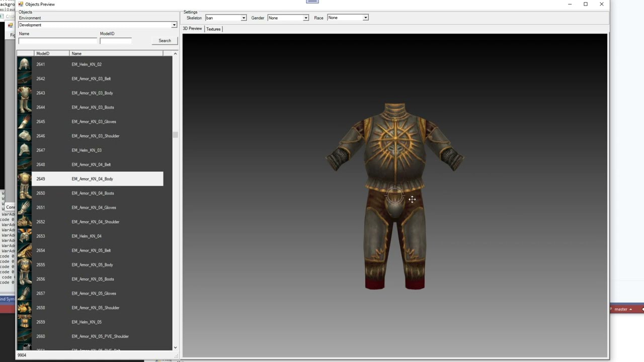Open the Skeleton dropdown set to ban
This screenshot has width=644, height=362.
225,18
